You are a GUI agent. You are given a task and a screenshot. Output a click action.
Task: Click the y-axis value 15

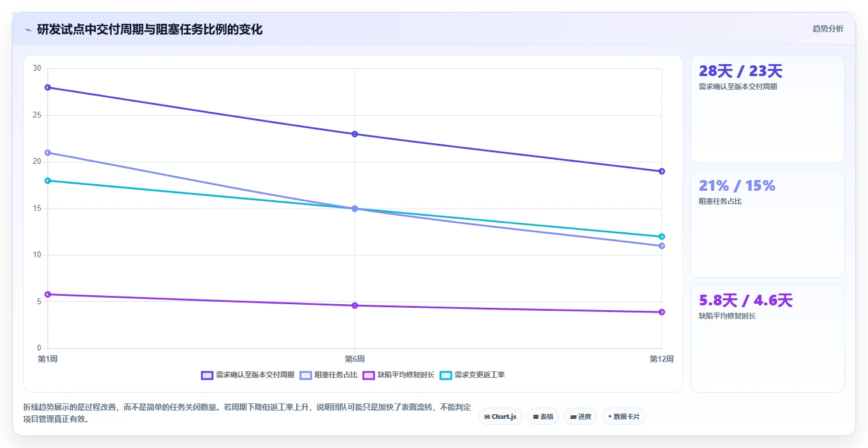37,208
